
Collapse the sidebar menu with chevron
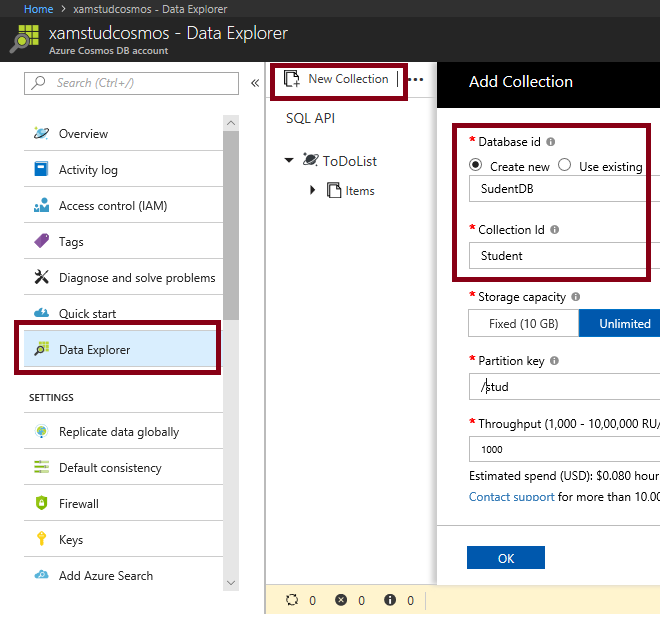tap(255, 83)
